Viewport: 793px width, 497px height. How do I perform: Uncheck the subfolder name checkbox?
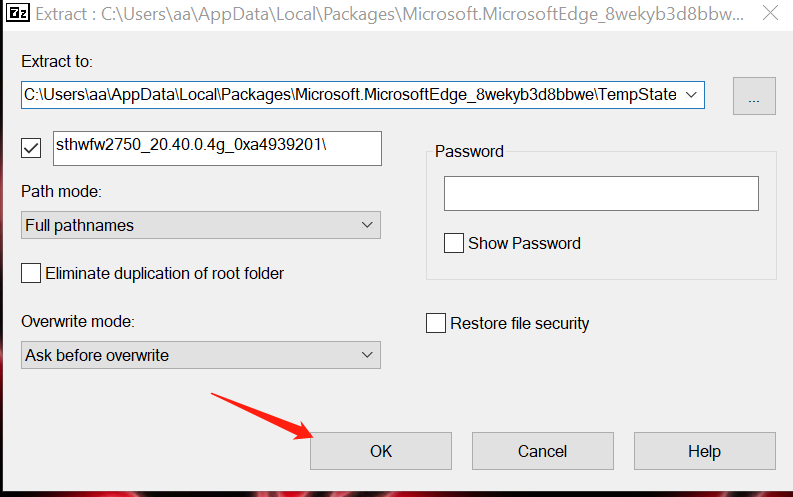point(31,148)
